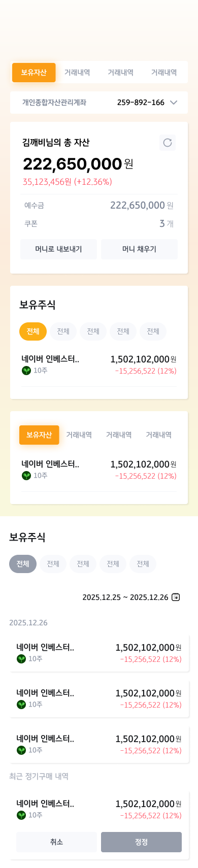Tap the 머니 채우기 button
This screenshot has width=198, height=868.
click(x=139, y=249)
